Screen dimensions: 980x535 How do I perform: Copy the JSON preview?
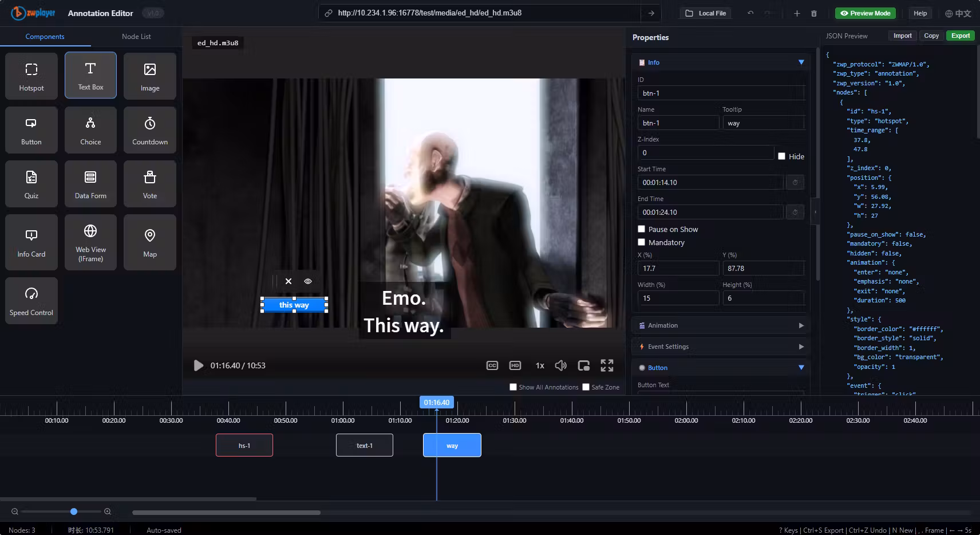pyautogui.click(x=931, y=36)
